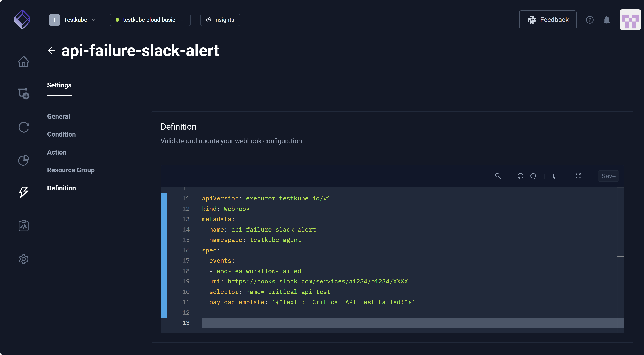The height and width of the screenshot is (355, 644).
Task: Select the Resource Group settings section
Action: click(x=71, y=170)
